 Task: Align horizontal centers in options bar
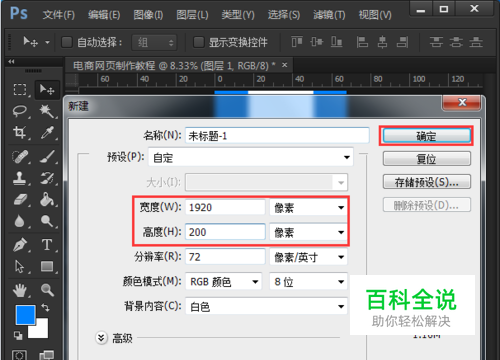382,42
